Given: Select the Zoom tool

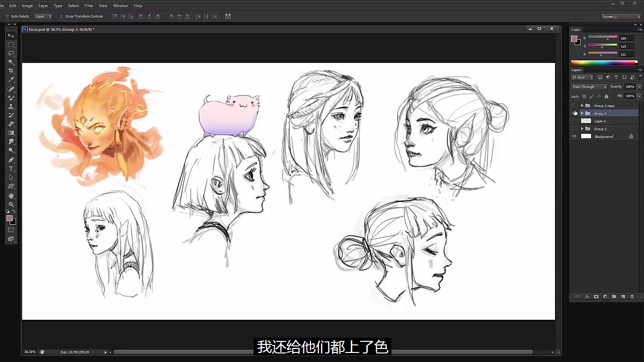Looking at the screenshot, I should (x=11, y=204).
